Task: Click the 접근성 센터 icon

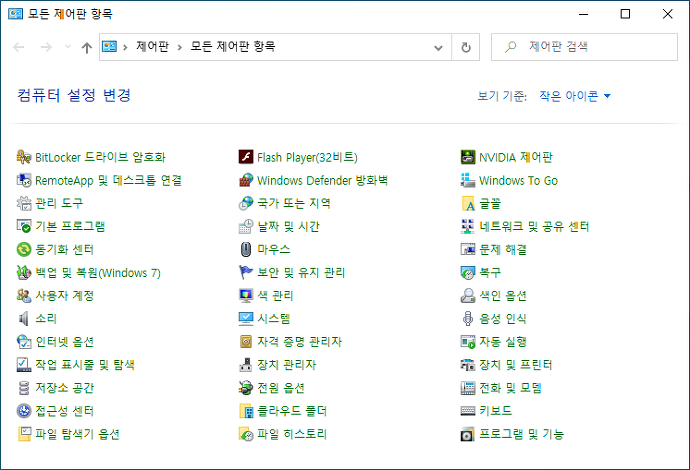Action: coord(24,411)
